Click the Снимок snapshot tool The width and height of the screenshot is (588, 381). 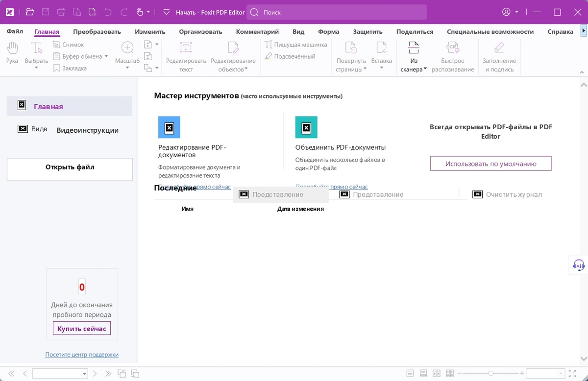pos(69,45)
